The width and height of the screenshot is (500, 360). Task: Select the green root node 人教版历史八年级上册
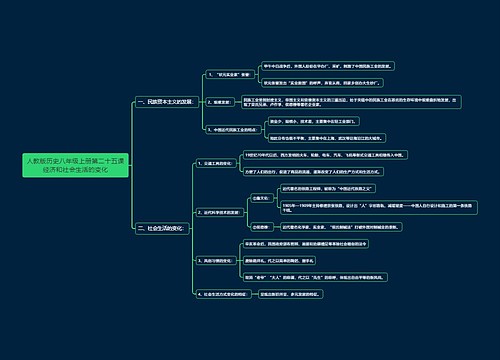[x=75, y=165]
